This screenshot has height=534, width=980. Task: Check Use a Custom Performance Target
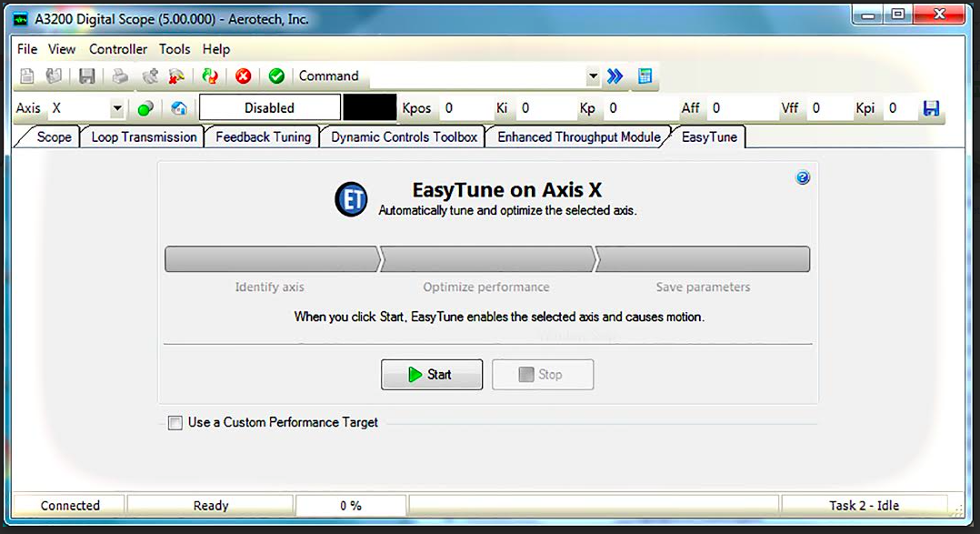pos(175,423)
